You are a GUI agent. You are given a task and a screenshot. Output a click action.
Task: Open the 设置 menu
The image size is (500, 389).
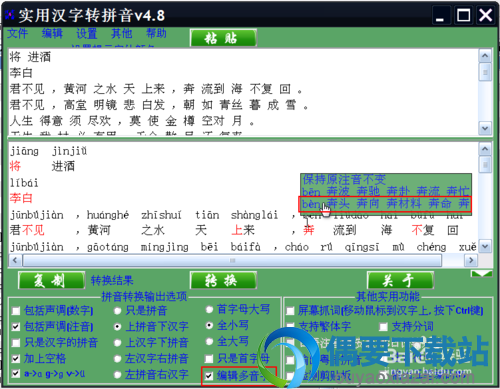[87, 33]
